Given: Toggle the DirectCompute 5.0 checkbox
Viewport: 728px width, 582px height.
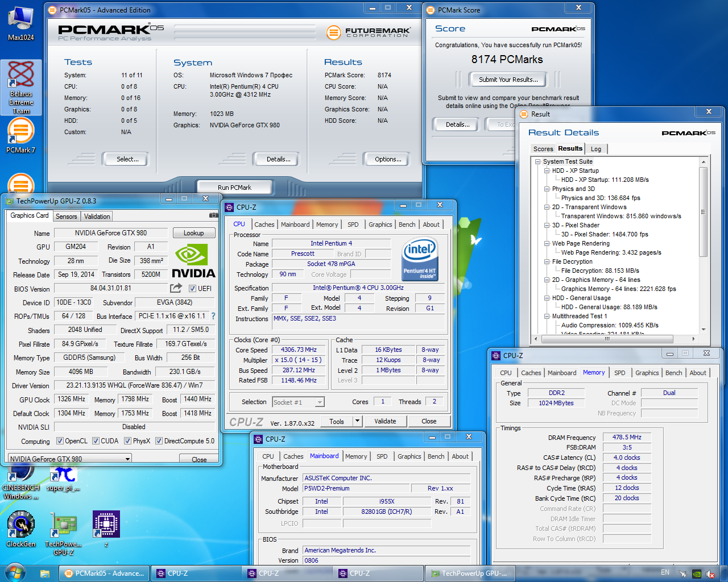Looking at the screenshot, I should (159, 441).
